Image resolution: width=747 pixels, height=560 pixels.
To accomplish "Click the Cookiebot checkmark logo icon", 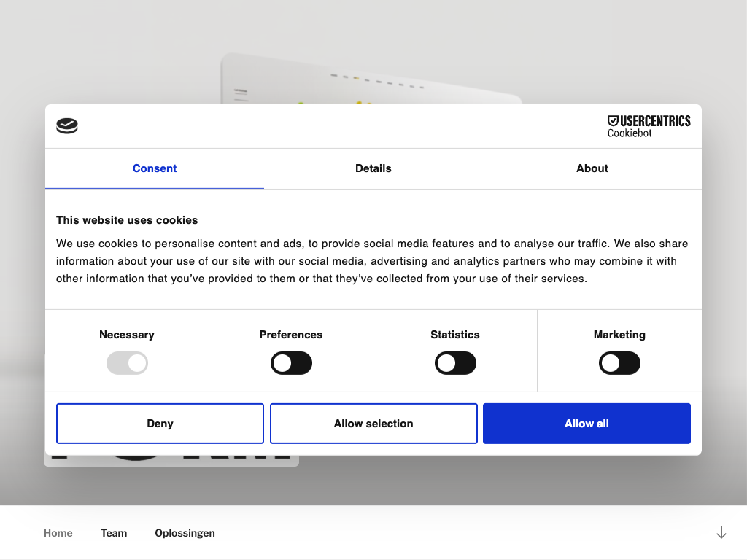I will pos(67,126).
